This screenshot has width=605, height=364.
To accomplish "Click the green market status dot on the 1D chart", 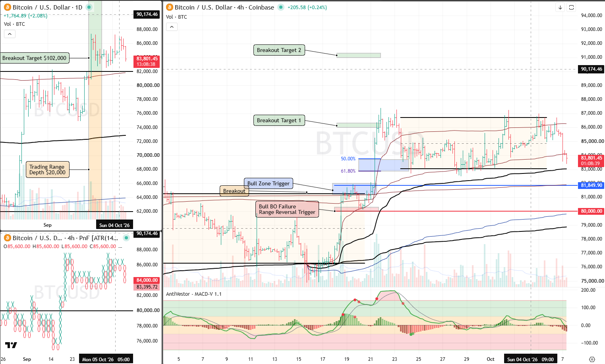I will click(x=89, y=7).
